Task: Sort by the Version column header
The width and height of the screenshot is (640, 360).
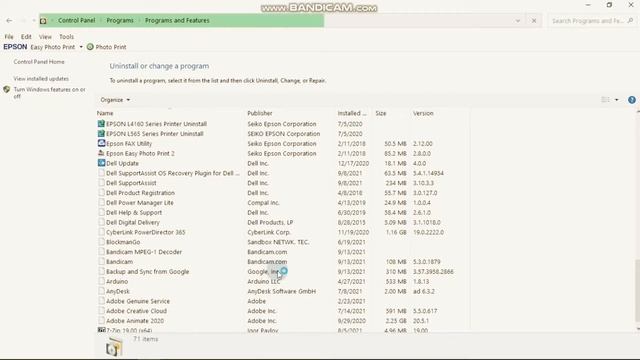Action: coord(423,113)
